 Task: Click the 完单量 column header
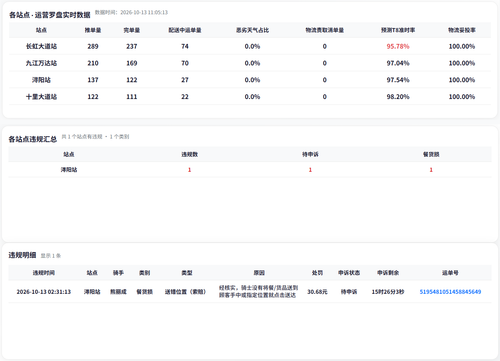(x=132, y=30)
